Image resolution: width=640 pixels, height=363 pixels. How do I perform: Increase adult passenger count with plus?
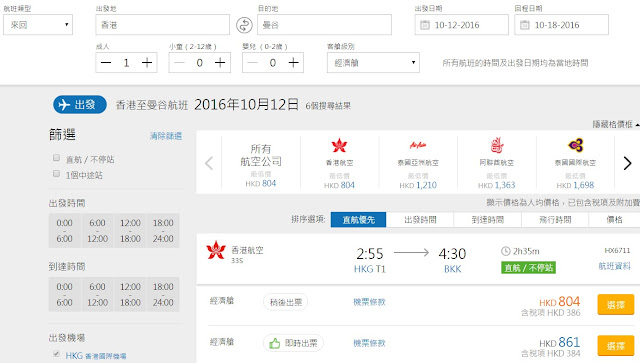tap(147, 62)
